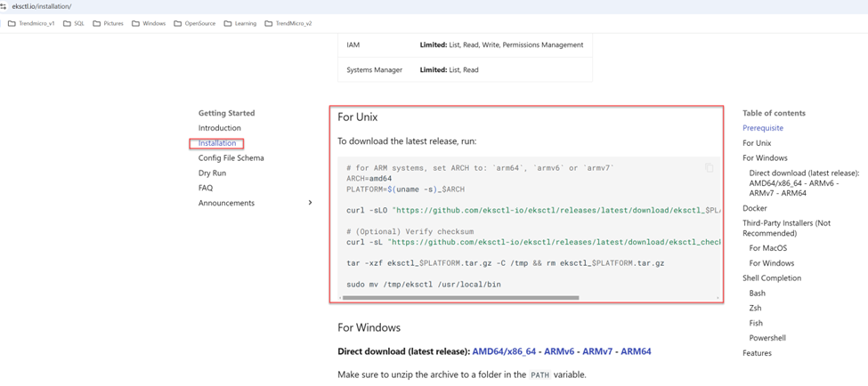Download the ARM64 Windows release
Screen dimensions: 868x386
click(x=636, y=351)
